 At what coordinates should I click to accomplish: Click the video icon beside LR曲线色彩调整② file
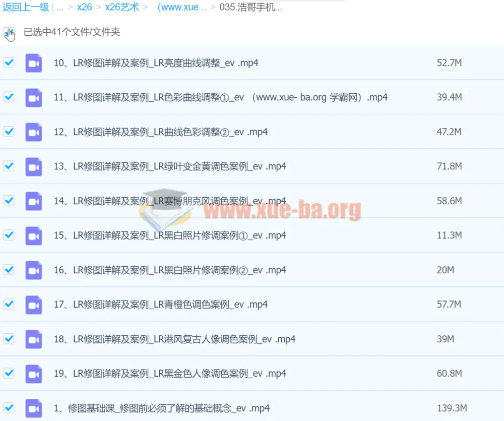pos(33,131)
